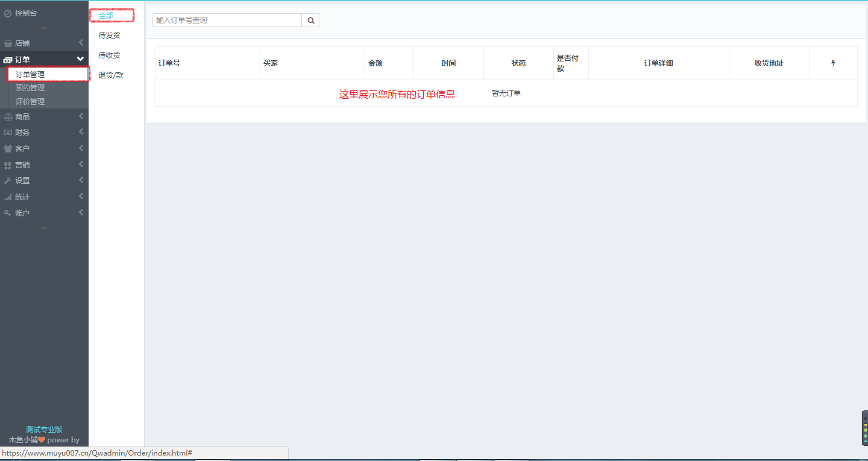868x461 pixels.
Task: Click the 营销 marketing sidebar icon
Action: pos(8,164)
